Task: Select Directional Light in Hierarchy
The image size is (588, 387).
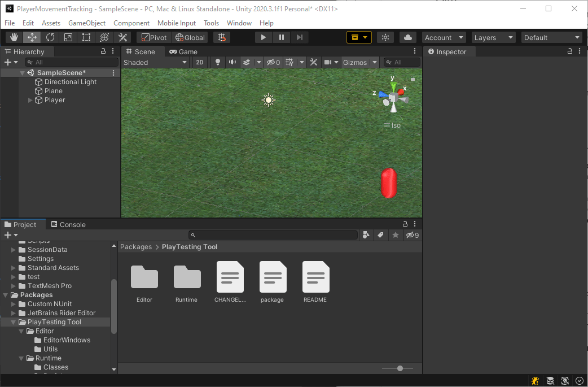Action: [71, 82]
